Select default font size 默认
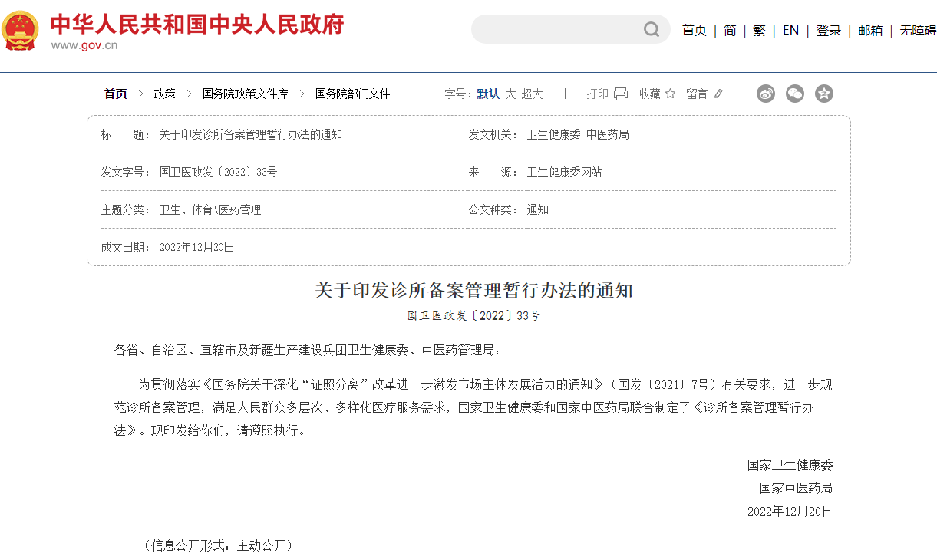 point(488,94)
